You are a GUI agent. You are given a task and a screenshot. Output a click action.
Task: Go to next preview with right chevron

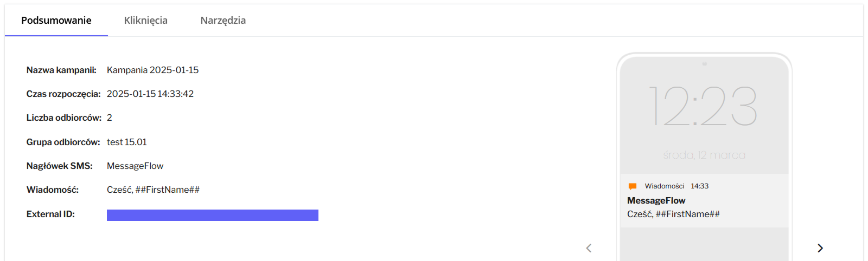pos(820,248)
